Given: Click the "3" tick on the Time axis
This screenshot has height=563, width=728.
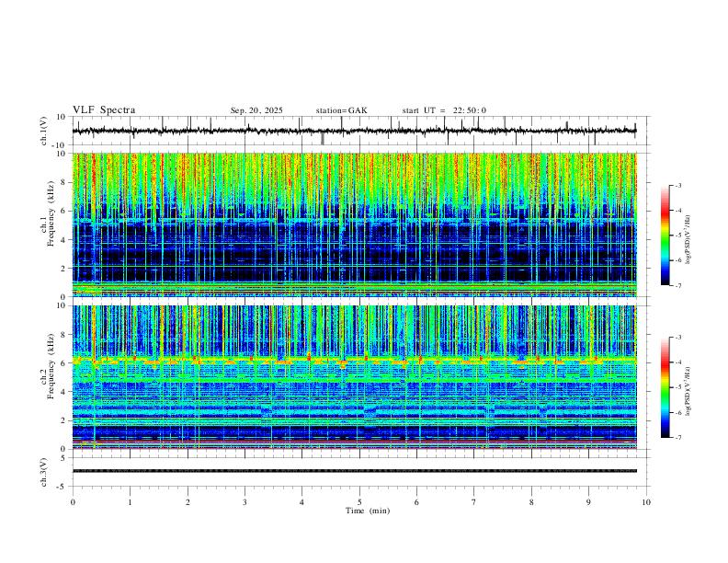Looking at the screenshot, I should click(245, 502).
